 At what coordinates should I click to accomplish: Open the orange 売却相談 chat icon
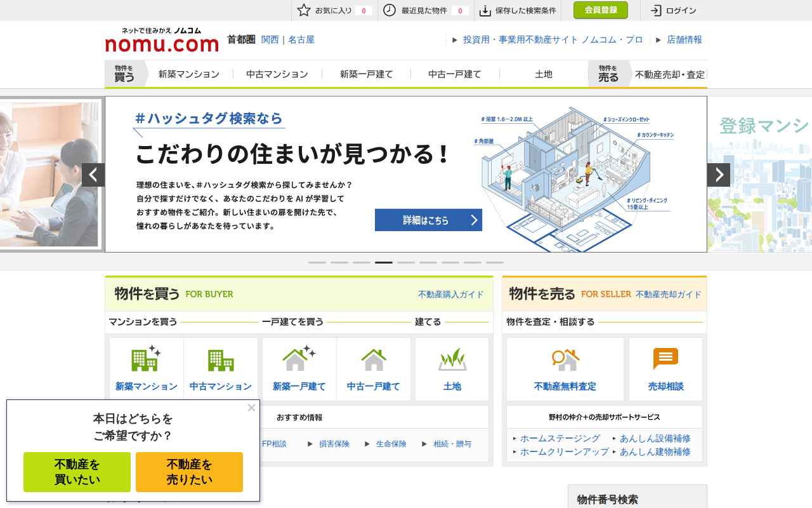coord(665,359)
